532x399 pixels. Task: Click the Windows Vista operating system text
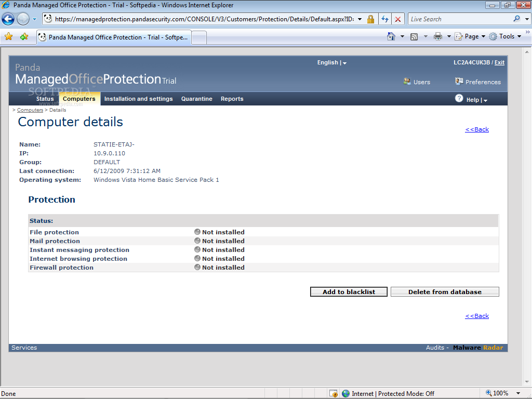(x=156, y=180)
